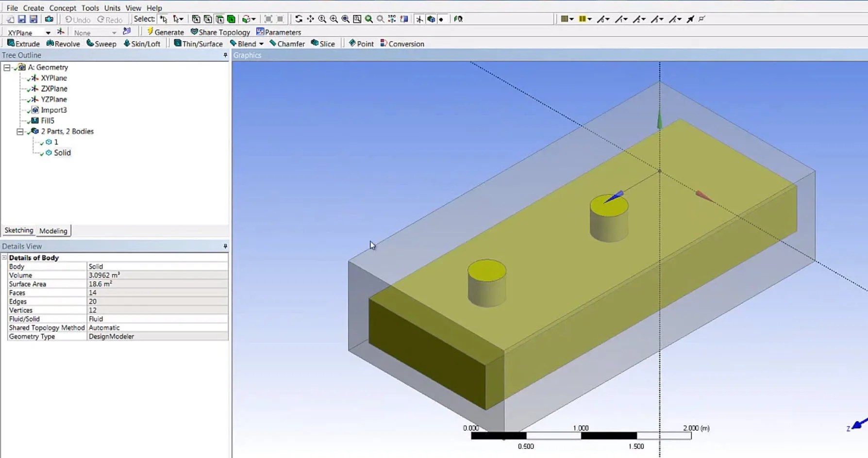This screenshot has height=458, width=868.
Task: Click the New Sketch icon
Action: click(x=127, y=32)
